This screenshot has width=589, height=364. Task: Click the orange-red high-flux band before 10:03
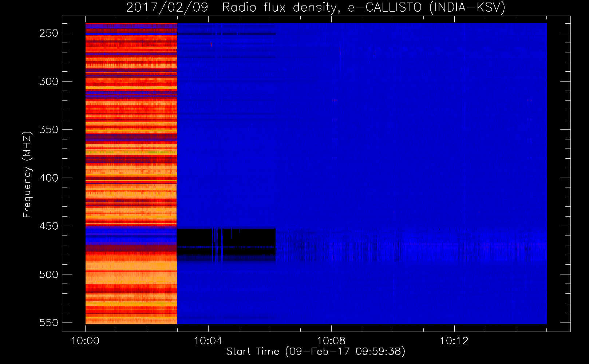(131, 174)
